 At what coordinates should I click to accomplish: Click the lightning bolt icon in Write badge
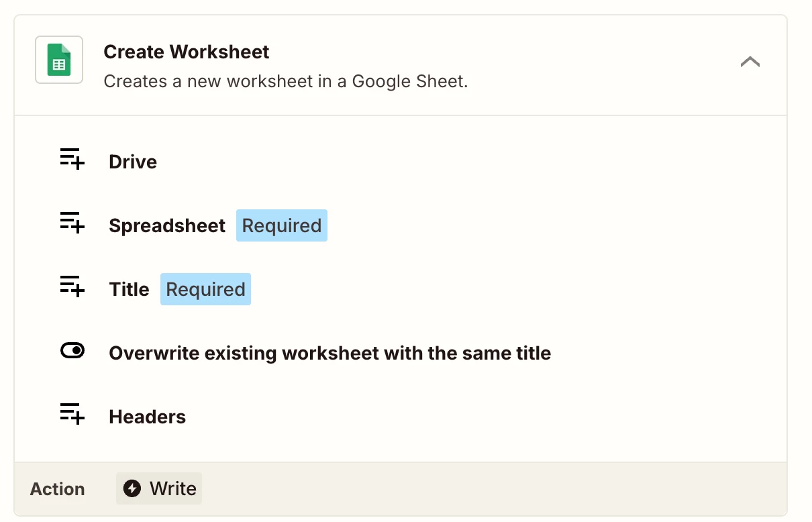tap(132, 488)
